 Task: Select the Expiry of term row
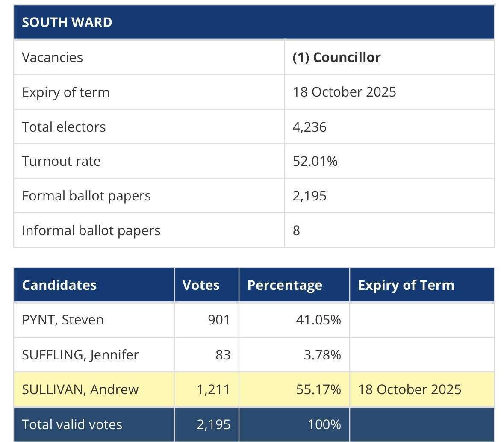point(254,92)
